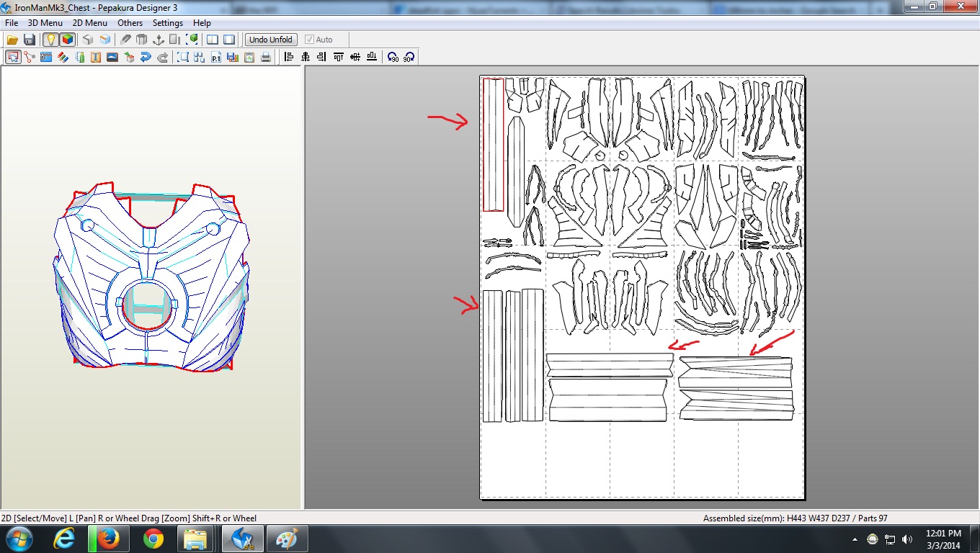The width and height of the screenshot is (980, 553).
Task: Align selected parts to the left
Action: [x=289, y=57]
